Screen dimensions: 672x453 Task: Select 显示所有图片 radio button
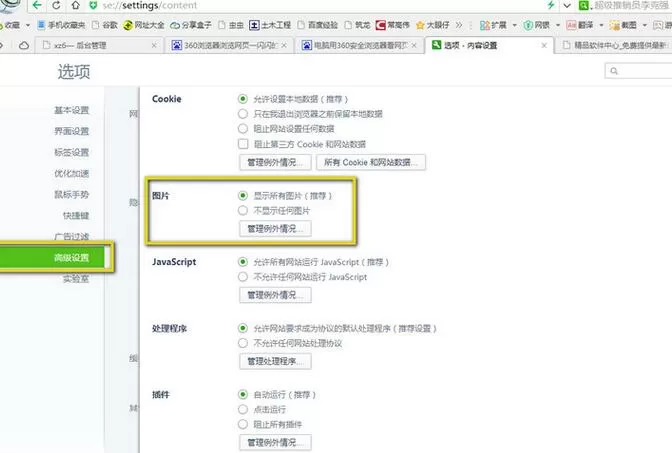(x=243, y=196)
